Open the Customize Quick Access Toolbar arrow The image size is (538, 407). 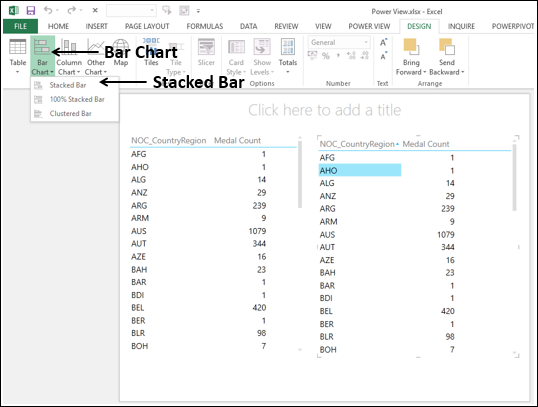point(198,11)
